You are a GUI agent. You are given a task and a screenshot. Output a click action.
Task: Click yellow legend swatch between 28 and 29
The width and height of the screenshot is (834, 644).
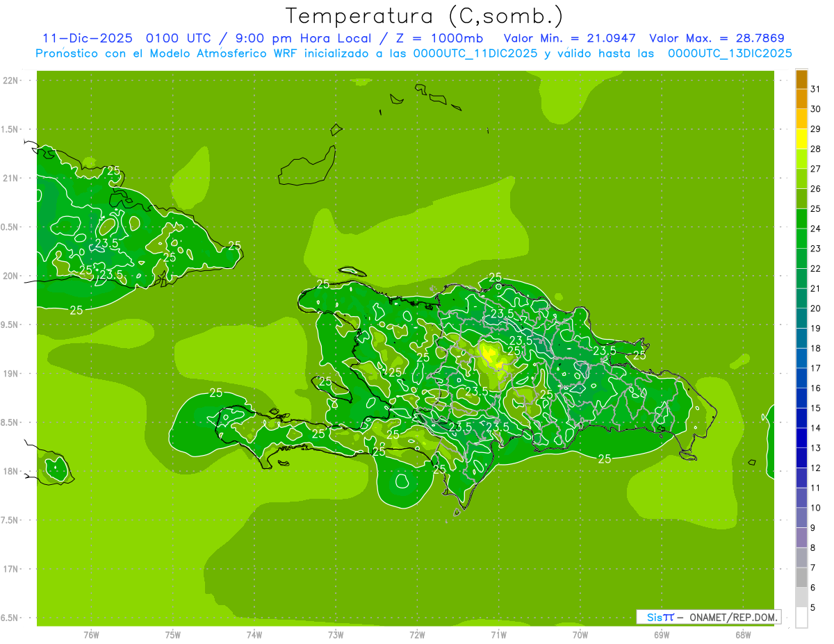click(x=801, y=139)
